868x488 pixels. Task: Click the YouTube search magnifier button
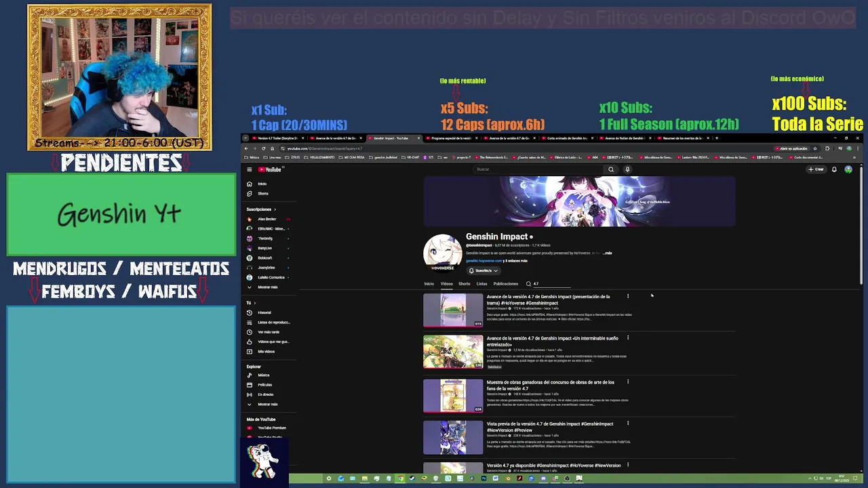pos(611,169)
